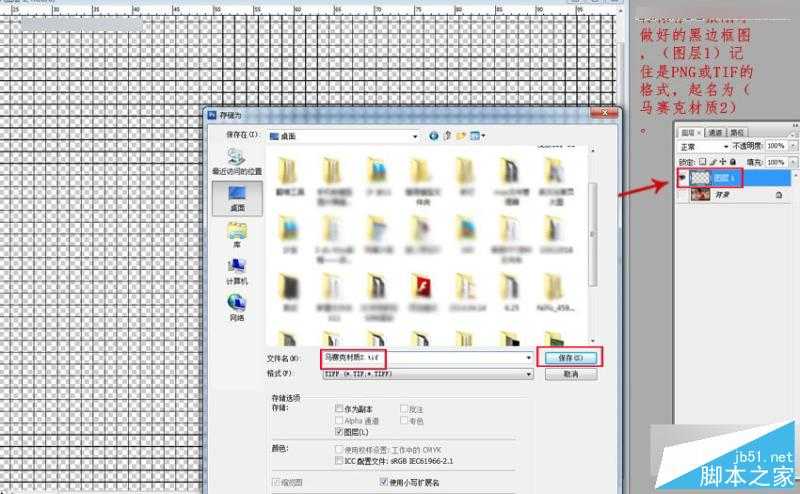Open 库 in the places sidebar
The image size is (800, 494).
[237, 235]
